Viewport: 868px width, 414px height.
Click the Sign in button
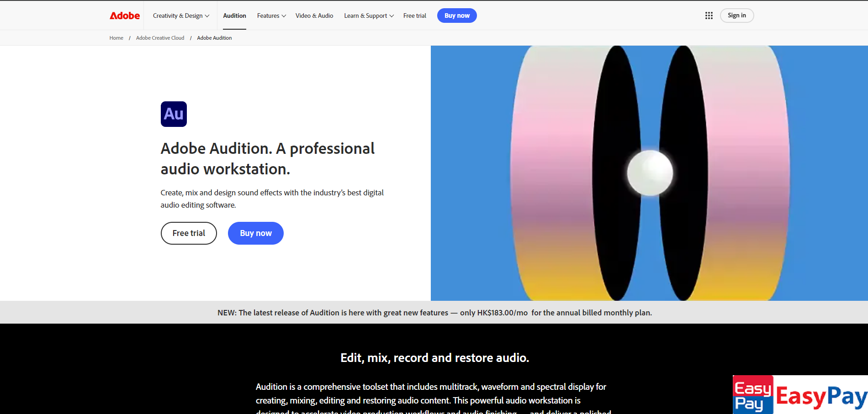pos(737,16)
